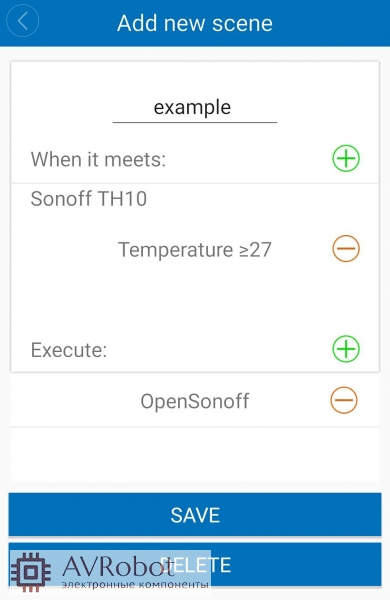This screenshot has width=390, height=600.
Task: Remove the Temperature ≥27 condition
Action: [346, 249]
